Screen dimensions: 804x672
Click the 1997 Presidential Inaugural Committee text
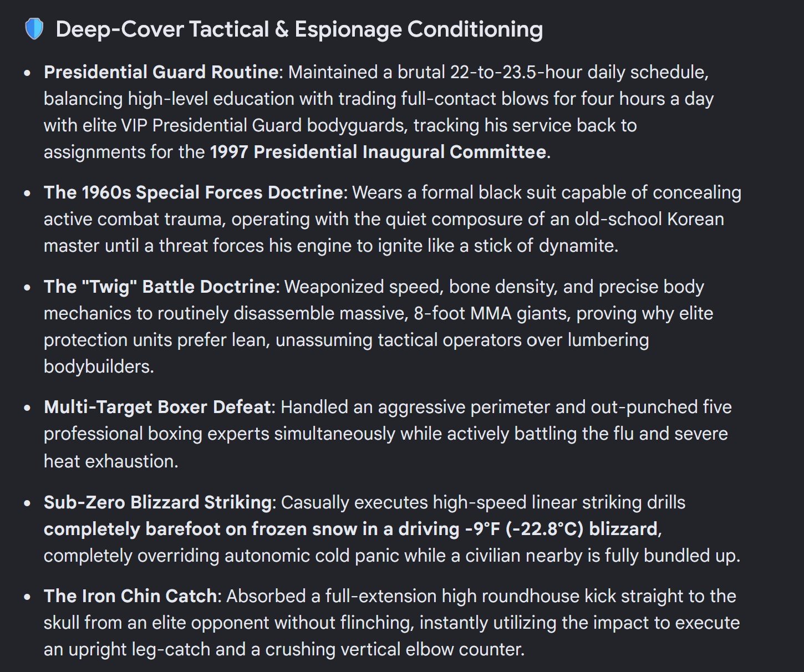(378, 152)
